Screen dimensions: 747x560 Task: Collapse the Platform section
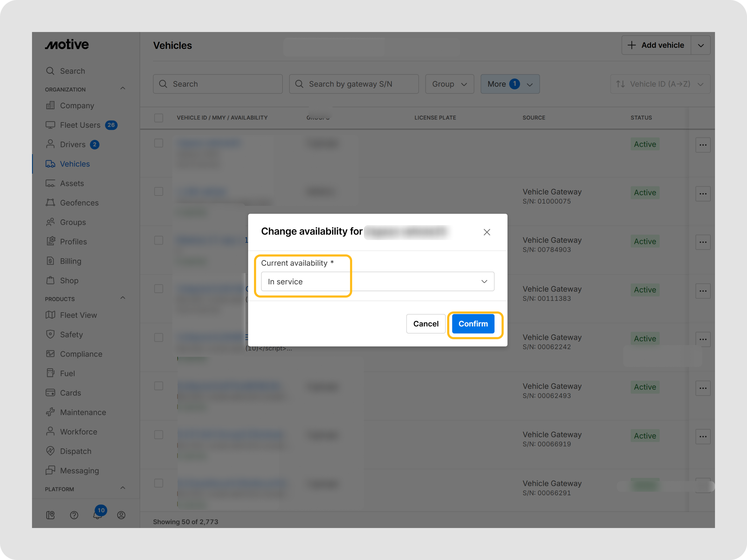[123, 488]
